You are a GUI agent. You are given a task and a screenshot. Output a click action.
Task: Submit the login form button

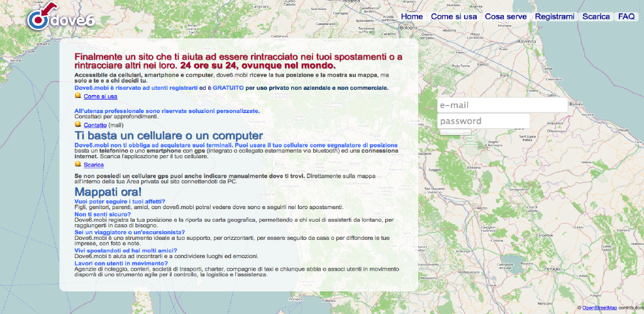[x=455, y=132]
